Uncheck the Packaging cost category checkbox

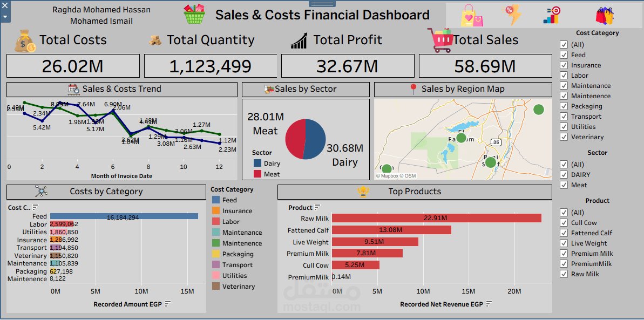tap(564, 106)
